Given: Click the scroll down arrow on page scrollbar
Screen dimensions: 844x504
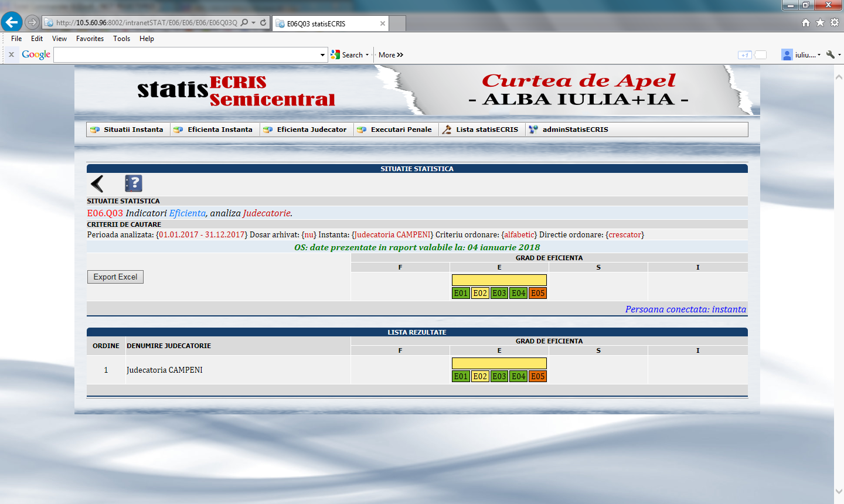Looking at the screenshot, I should (x=839, y=492).
